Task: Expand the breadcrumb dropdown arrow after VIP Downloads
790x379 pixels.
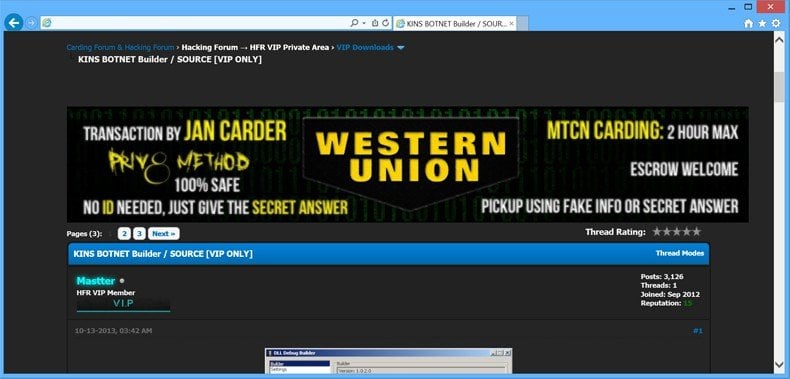Action: click(401, 48)
